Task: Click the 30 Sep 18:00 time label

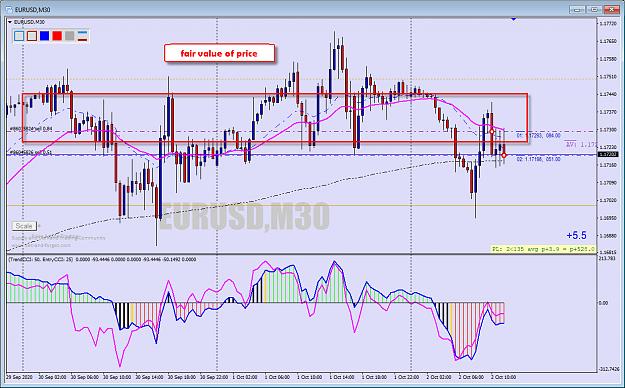Action: pos(182,377)
